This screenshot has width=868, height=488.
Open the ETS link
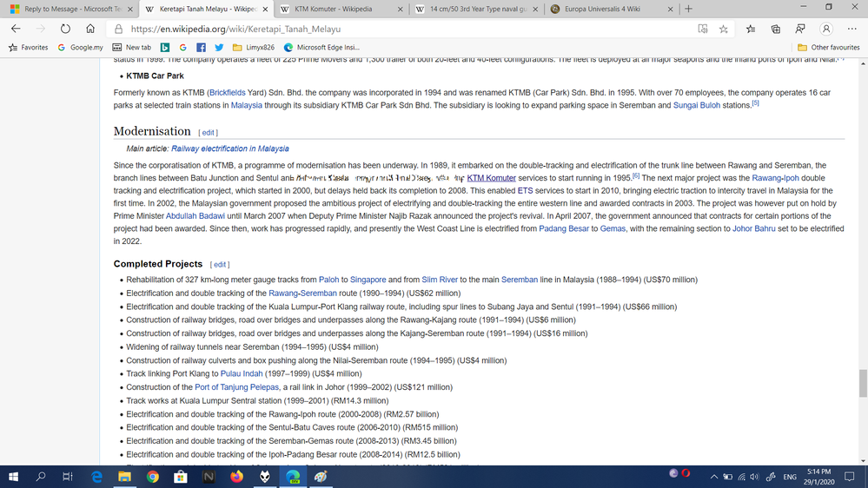525,190
